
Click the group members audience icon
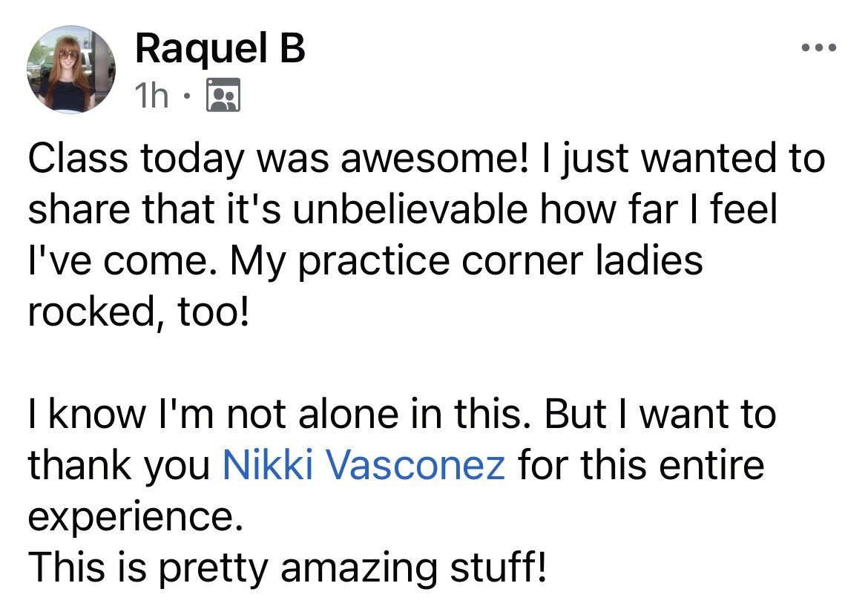click(223, 95)
